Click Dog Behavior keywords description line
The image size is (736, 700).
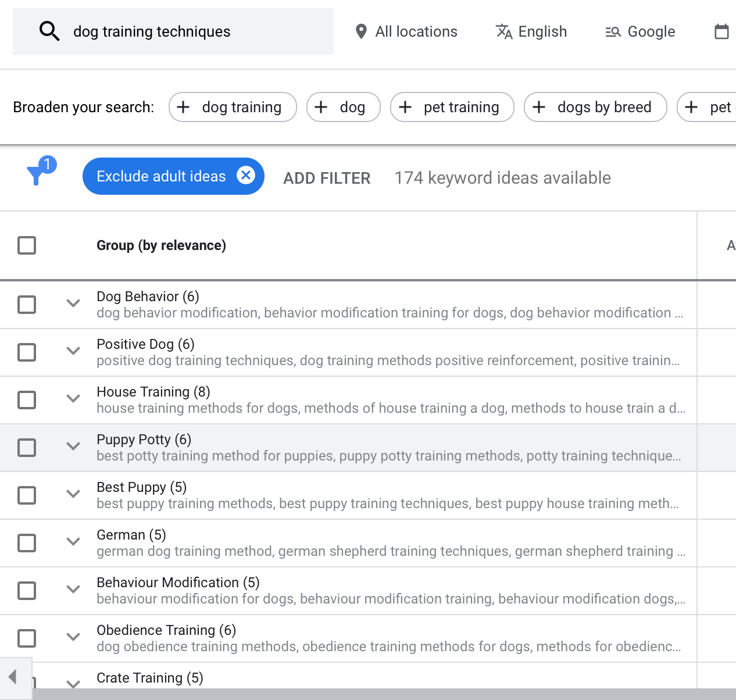pyautogui.click(x=390, y=313)
